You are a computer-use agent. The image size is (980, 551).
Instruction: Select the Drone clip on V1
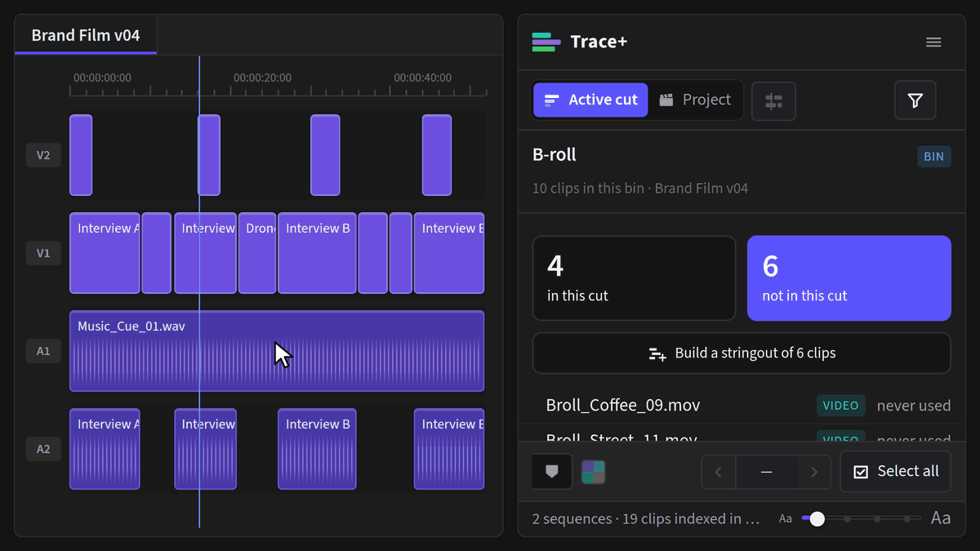point(257,253)
